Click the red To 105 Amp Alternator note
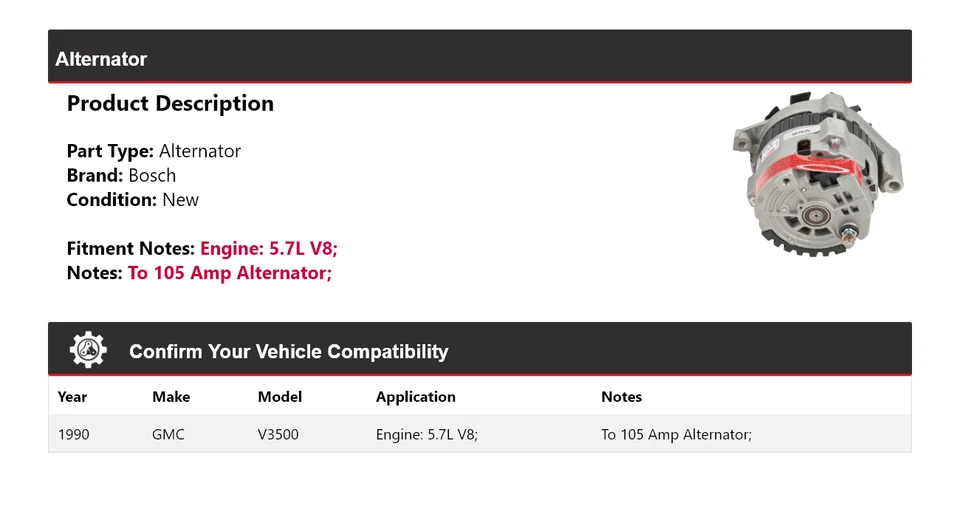Viewport: 960px width, 517px height. click(230, 273)
